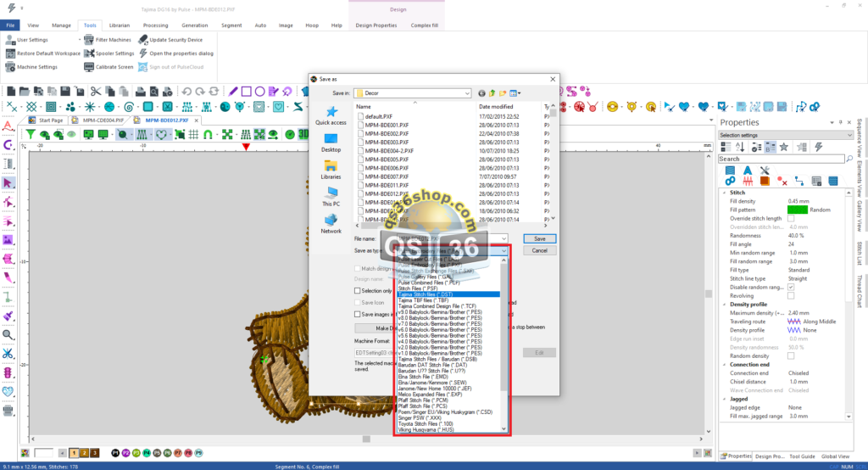Select thread color P1 in palette

click(115, 453)
